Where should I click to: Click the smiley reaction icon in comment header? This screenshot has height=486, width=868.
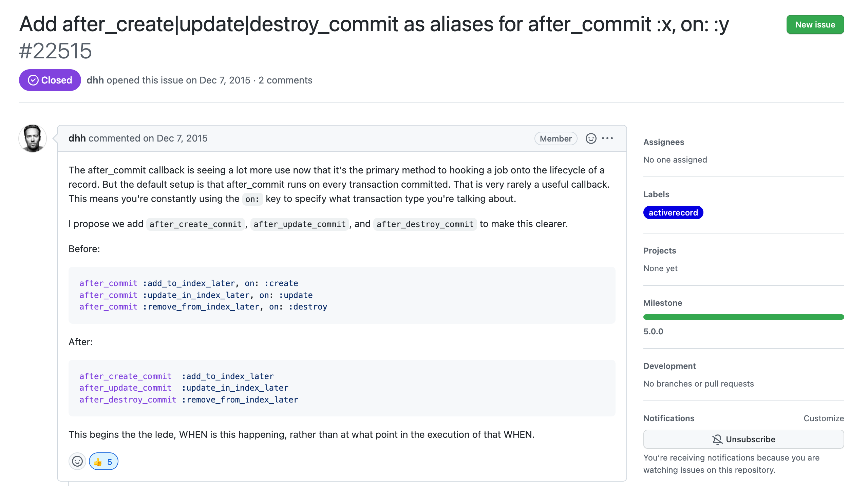pyautogui.click(x=591, y=138)
